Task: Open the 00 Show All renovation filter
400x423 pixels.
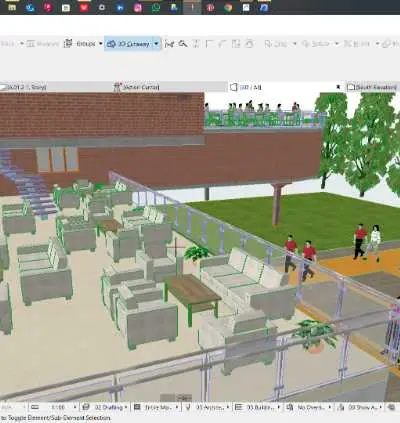Action: pos(362,407)
